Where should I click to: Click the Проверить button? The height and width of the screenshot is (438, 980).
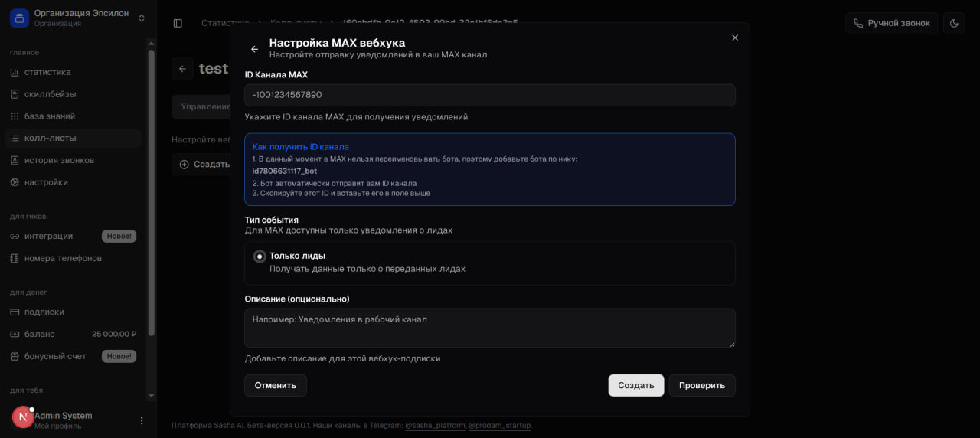[702, 385]
